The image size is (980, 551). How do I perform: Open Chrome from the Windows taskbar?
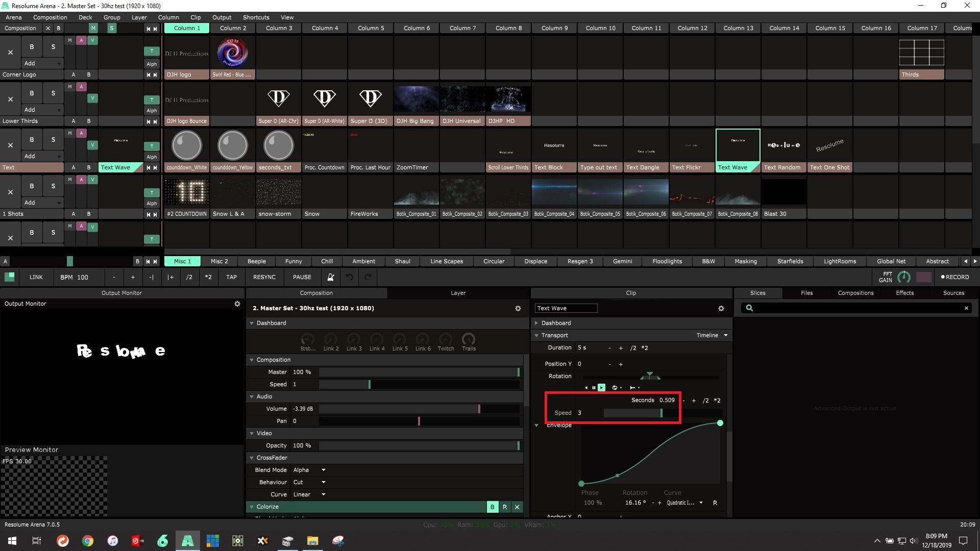[88, 541]
